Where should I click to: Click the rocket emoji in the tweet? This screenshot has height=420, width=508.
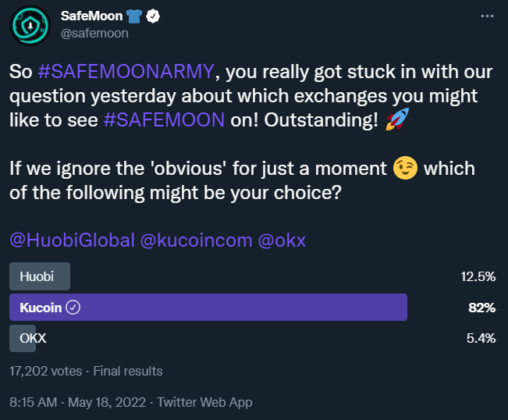tap(397, 119)
